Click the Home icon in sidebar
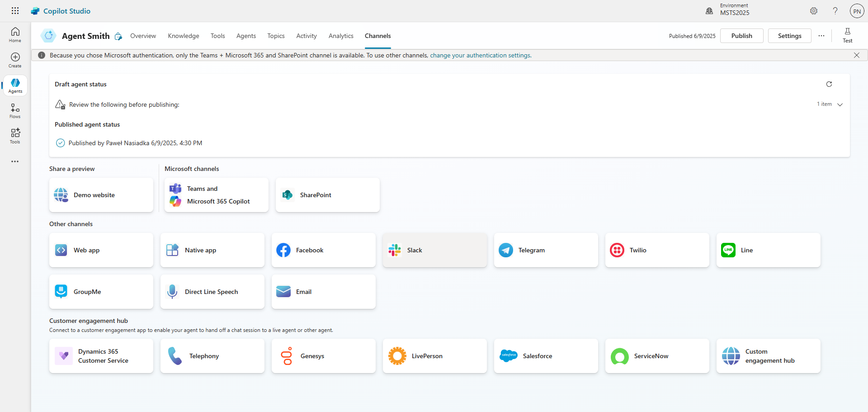The height and width of the screenshot is (412, 868). pyautogui.click(x=15, y=34)
